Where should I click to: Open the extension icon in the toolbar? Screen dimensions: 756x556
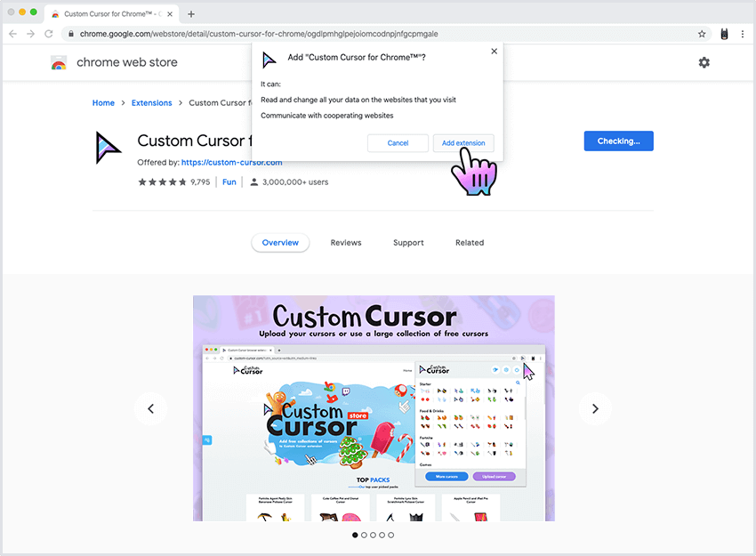724,34
